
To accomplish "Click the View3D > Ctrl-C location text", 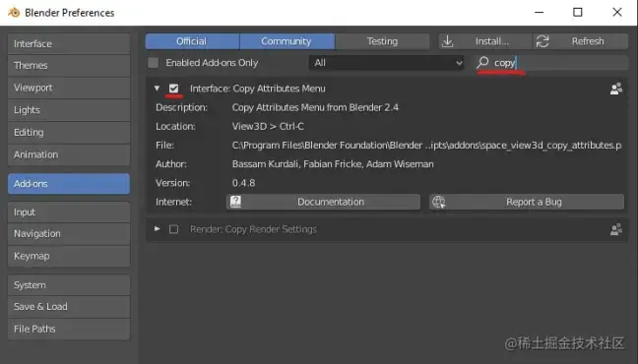I will coord(268,127).
